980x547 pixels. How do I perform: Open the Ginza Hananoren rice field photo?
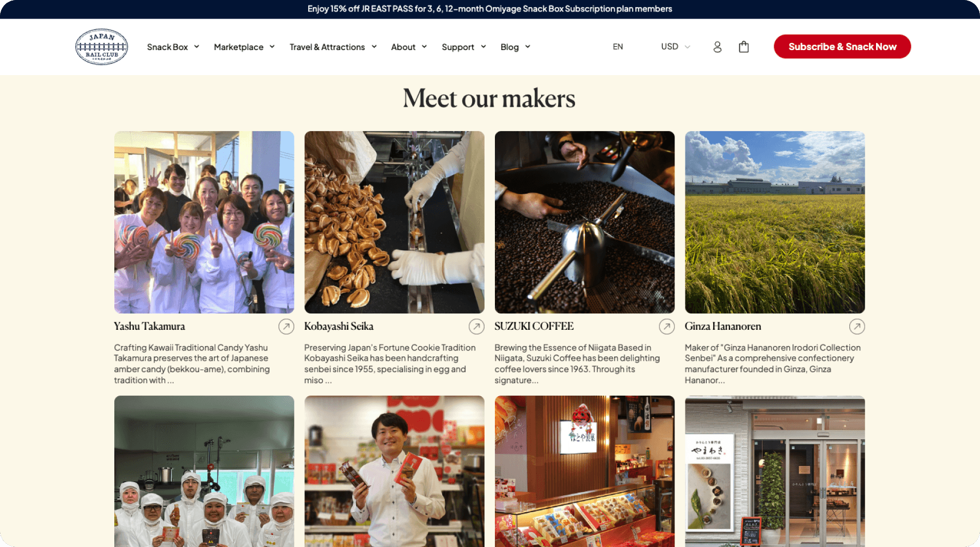[x=775, y=222]
